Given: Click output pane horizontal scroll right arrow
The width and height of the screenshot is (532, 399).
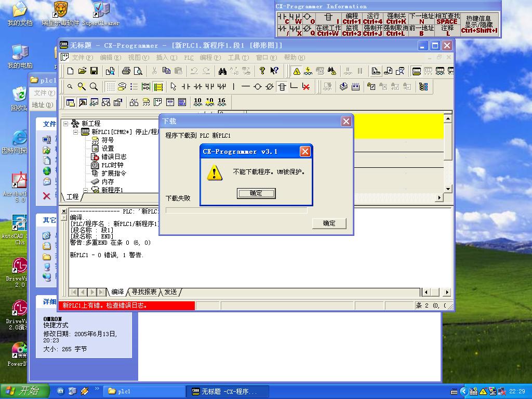Looking at the screenshot, I should (x=447, y=292).
